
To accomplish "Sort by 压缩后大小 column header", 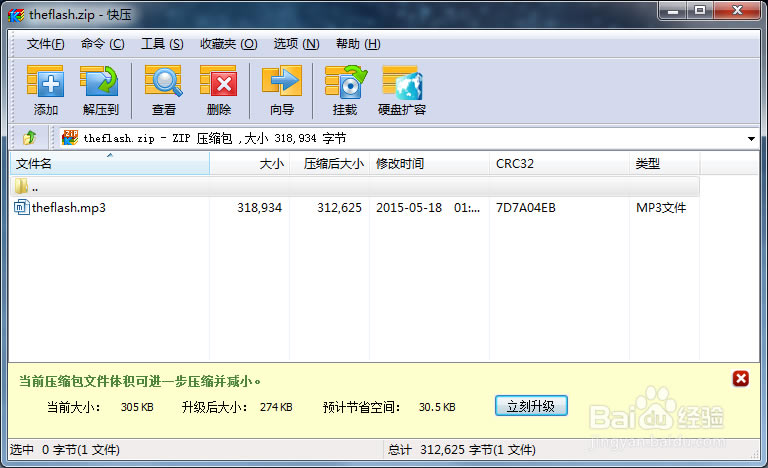I will click(x=330, y=163).
